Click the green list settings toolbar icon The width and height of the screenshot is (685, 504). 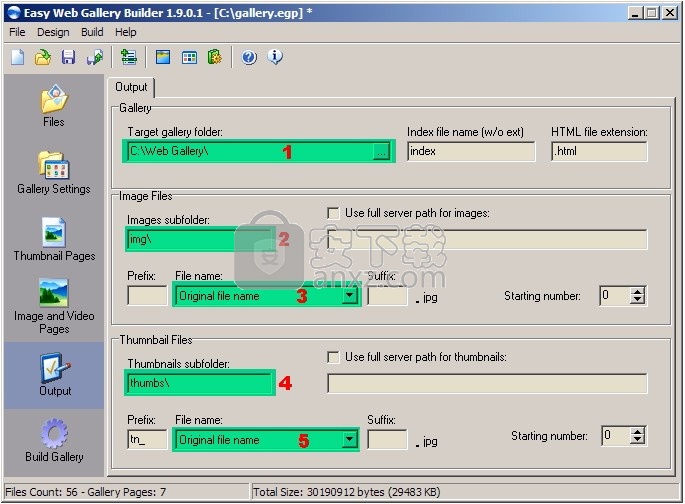click(x=129, y=57)
